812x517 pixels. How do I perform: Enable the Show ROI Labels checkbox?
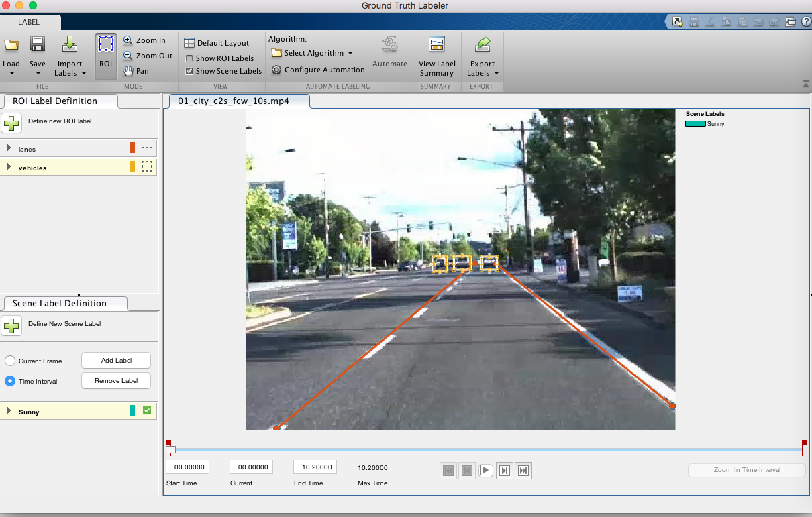tap(189, 58)
